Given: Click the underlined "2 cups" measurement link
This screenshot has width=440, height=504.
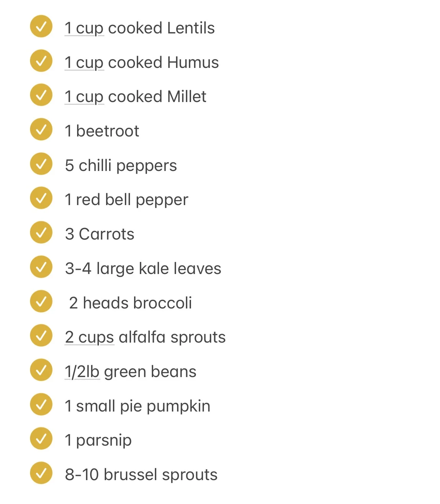Looking at the screenshot, I should pos(89,337).
